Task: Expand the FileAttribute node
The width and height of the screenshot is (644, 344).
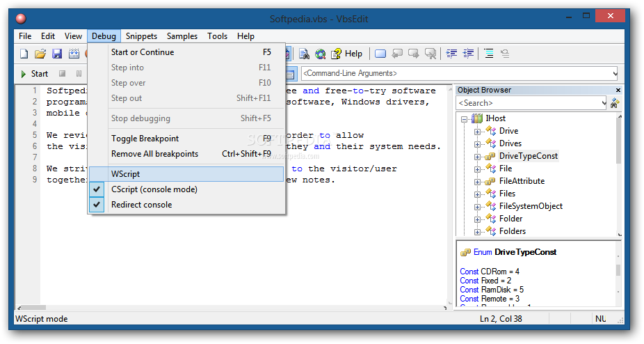Action: pos(477,182)
